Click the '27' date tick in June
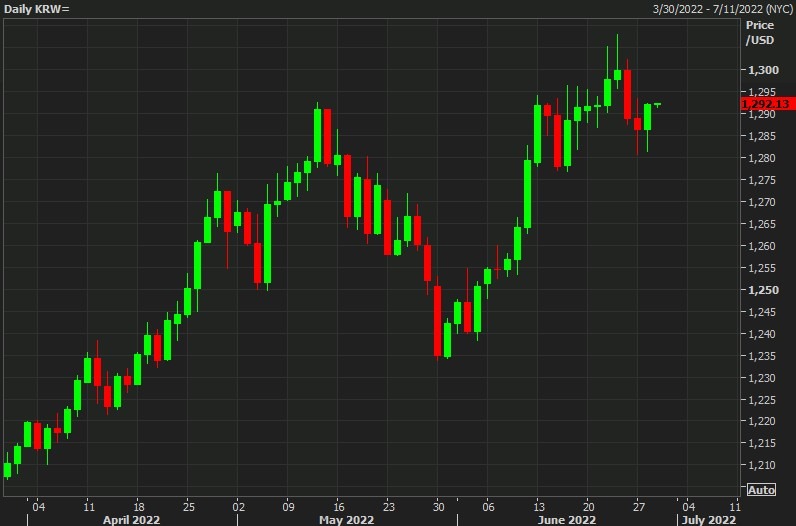 coord(639,507)
